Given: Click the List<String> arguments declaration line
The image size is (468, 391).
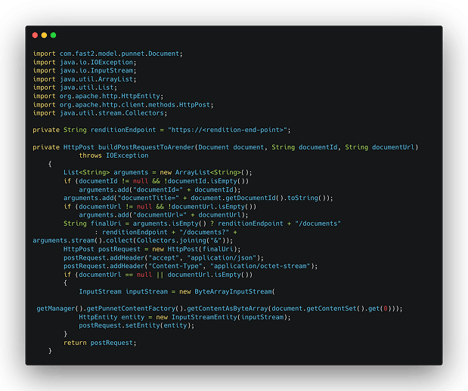Looking at the screenshot, I should coord(158,173).
